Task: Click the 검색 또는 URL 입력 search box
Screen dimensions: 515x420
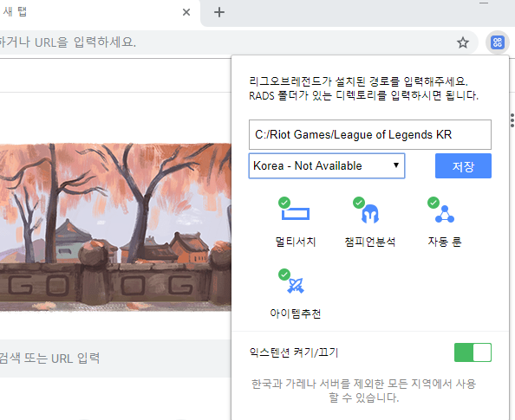Action: (115, 359)
